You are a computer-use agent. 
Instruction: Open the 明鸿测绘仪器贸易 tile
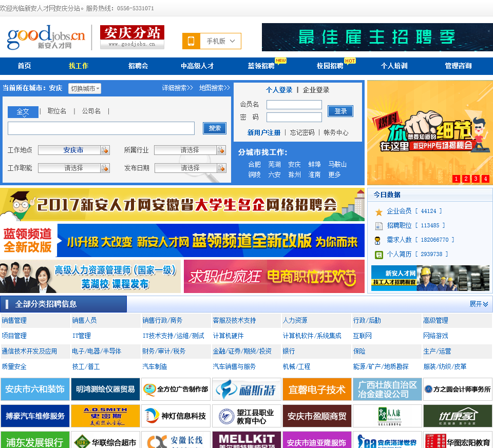(105, 389)
